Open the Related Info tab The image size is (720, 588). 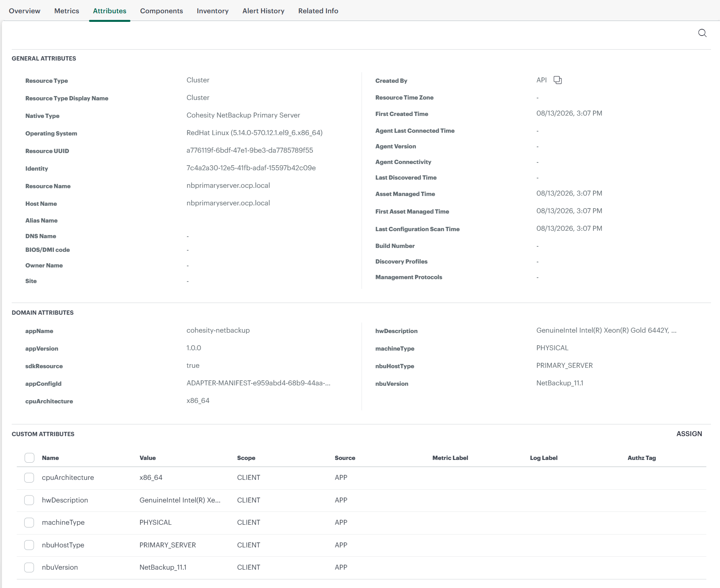318,11
